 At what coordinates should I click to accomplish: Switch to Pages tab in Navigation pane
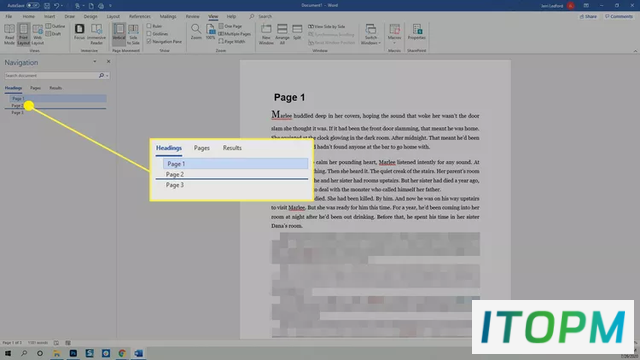pos(35,88)
